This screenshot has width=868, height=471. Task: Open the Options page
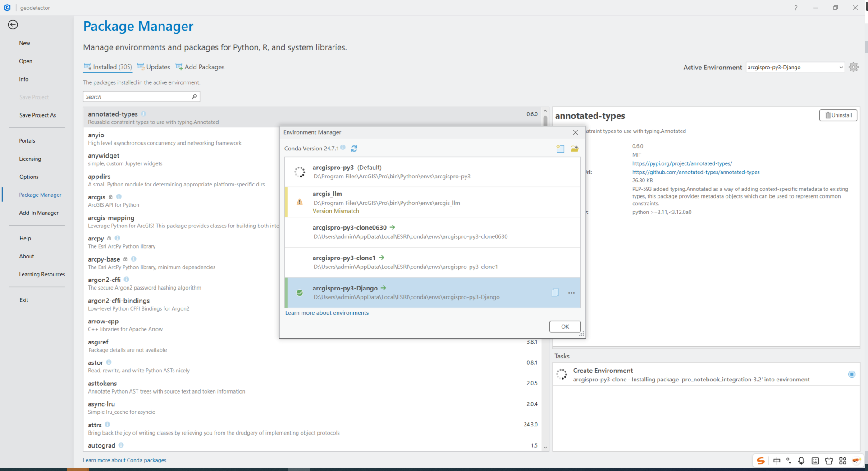click(29, 177)
